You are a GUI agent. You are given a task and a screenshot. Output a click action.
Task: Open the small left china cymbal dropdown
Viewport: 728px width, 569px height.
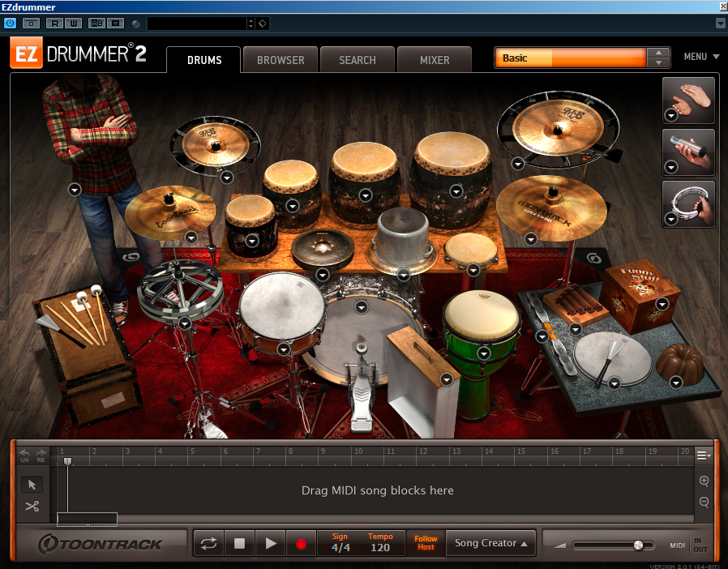[x=226, y=178]
